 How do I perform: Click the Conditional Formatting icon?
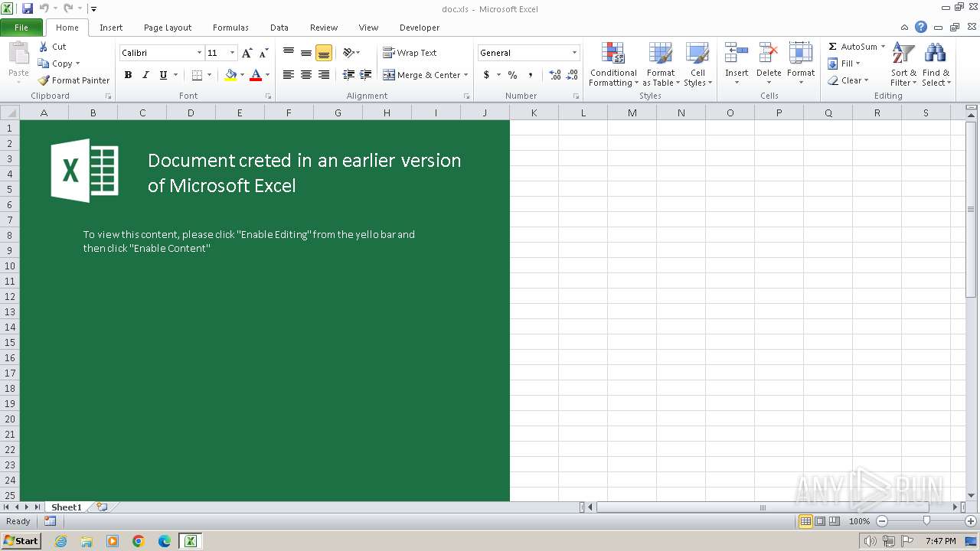pyautogui.click(x=612, y=54)
